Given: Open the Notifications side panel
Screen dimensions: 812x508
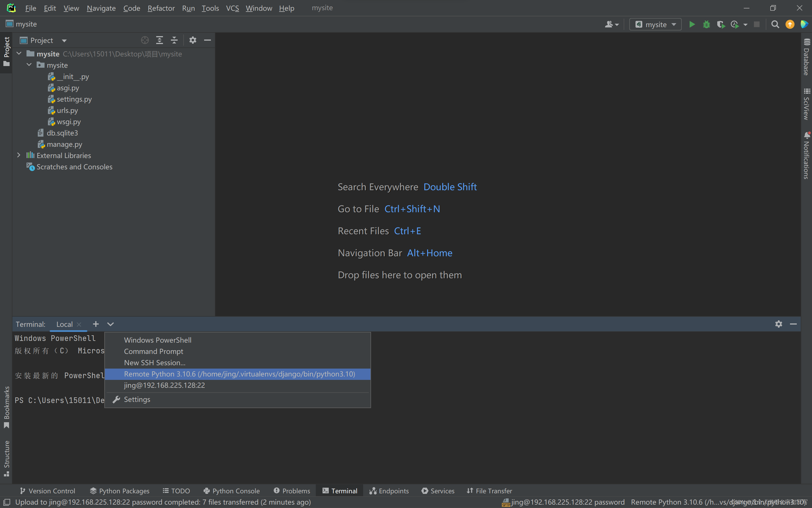Looking at the screenshot, I should (x=806, y=155).
